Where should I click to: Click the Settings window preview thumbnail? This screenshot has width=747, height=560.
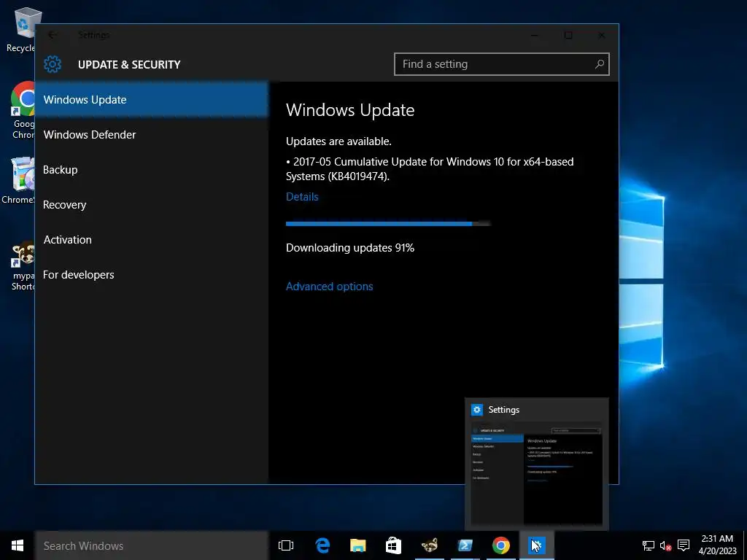point(536,472)
